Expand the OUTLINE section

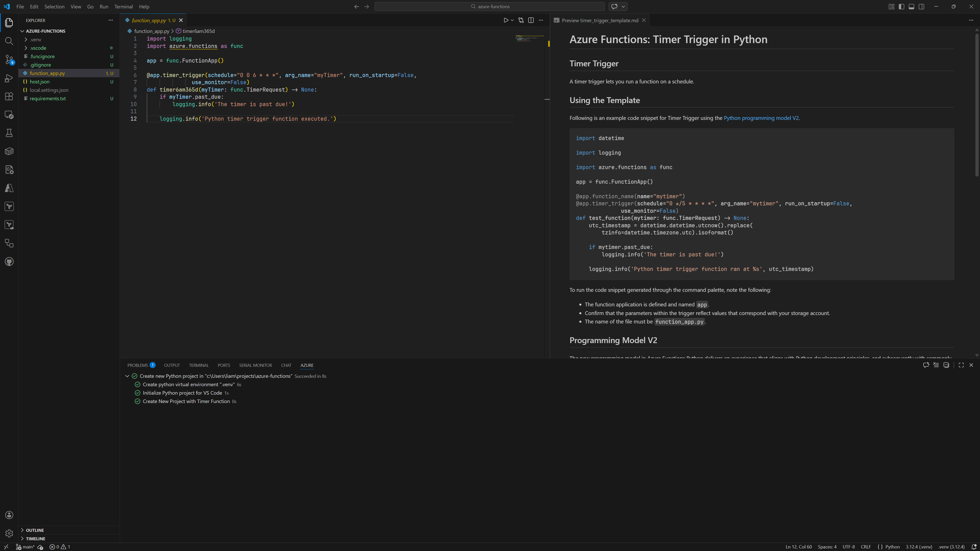35,530
